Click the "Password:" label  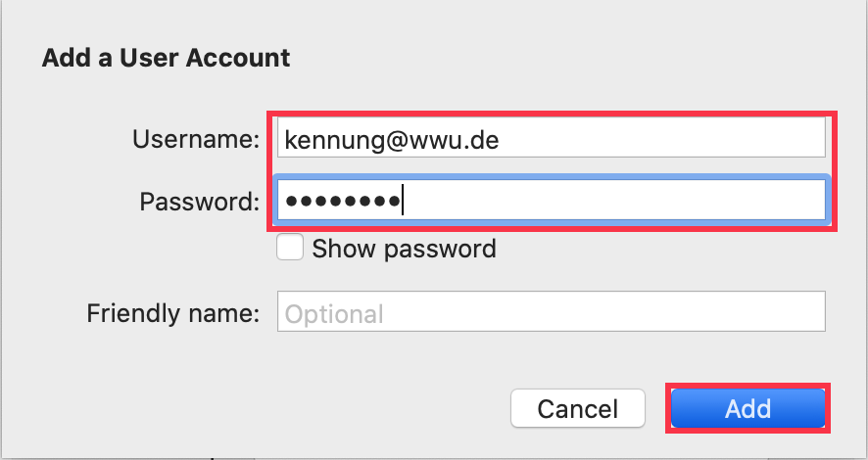click(x=200, y=202)
